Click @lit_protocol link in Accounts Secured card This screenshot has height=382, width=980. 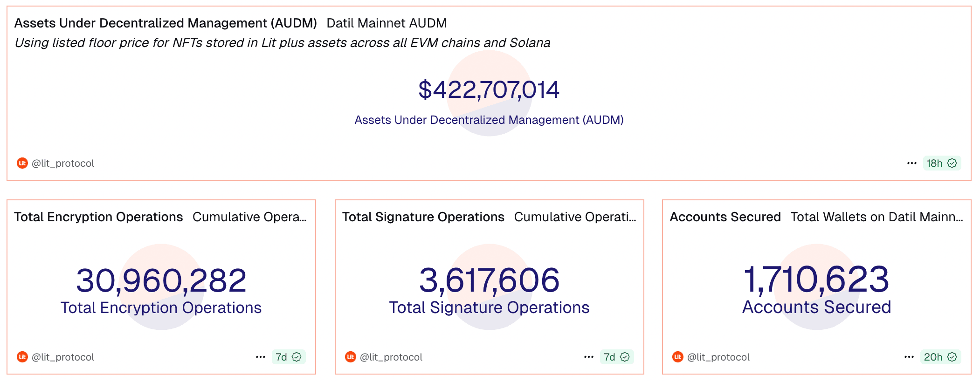click(x=718, y=357)
